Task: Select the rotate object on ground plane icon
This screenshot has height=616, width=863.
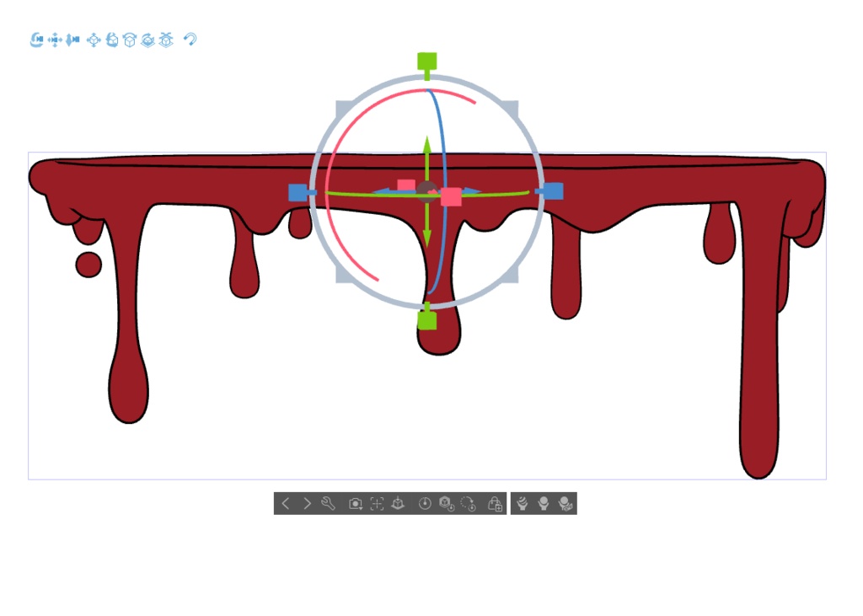Action: [147, 40]
